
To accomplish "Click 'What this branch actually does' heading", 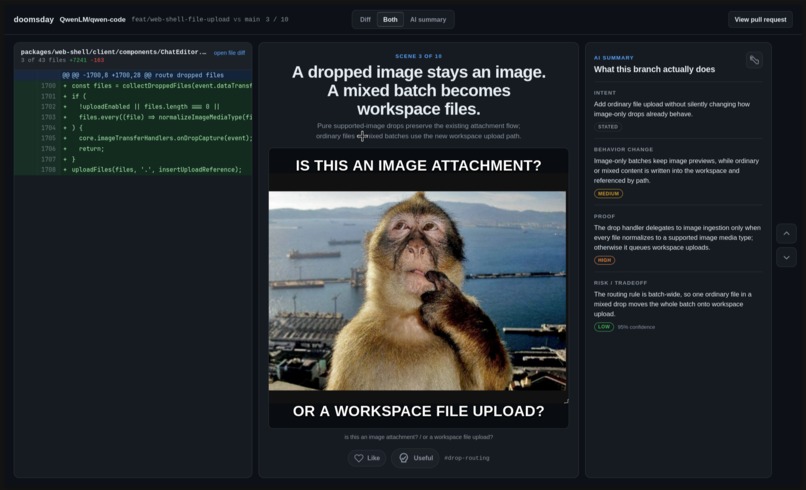I will pos(654,69).
